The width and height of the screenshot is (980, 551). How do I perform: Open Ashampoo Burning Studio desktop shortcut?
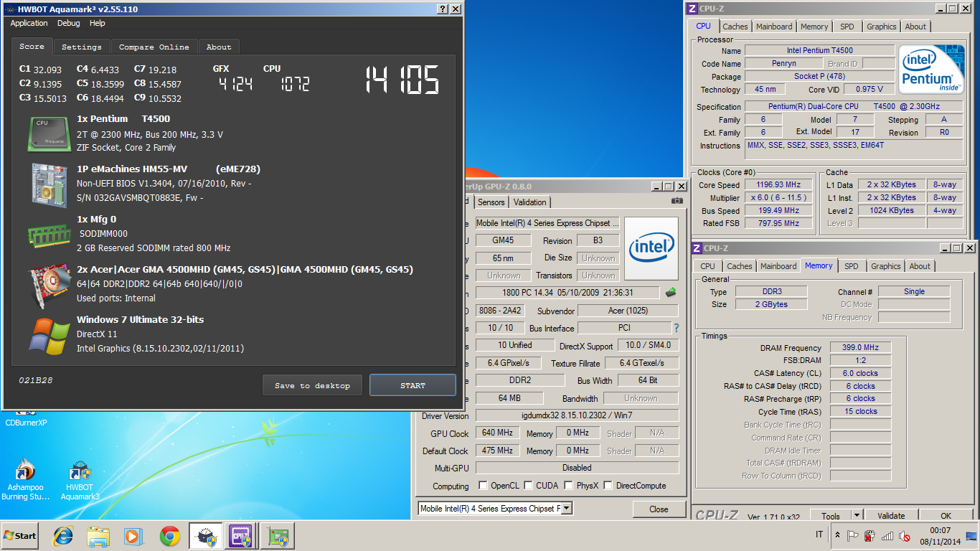pyautogui.click(x=26, y=480)
